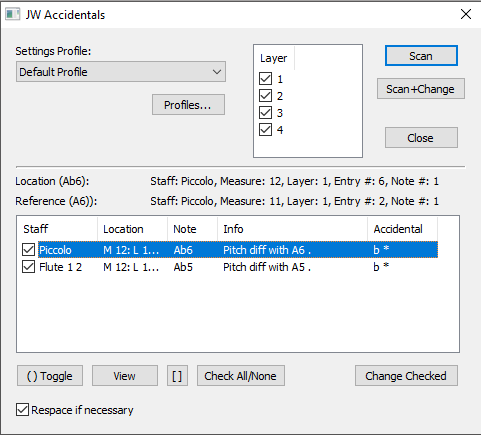Sort list by Staff column header
Image resolution: width=481 pixels, height=435 pixels.
[57, 229]
